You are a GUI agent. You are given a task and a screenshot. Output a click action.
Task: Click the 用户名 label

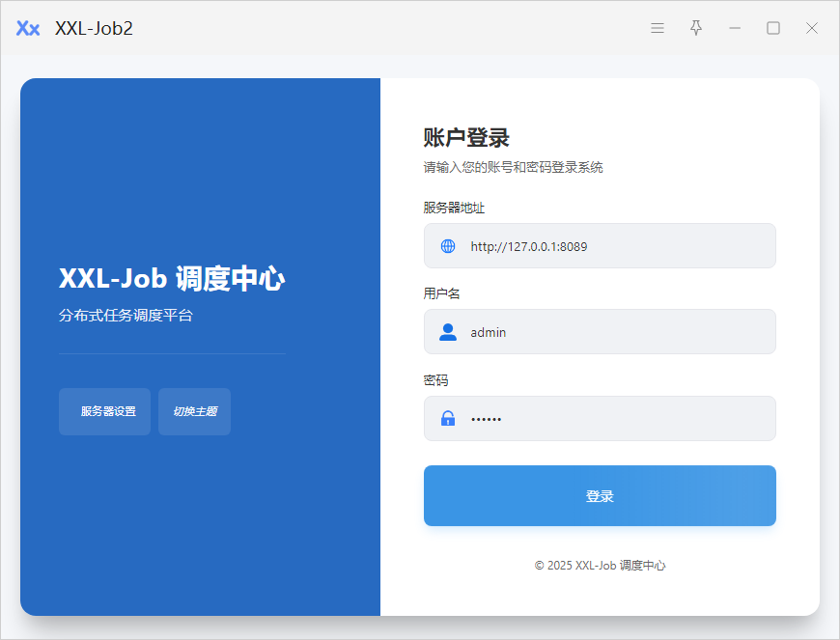[x=441, y=293]
